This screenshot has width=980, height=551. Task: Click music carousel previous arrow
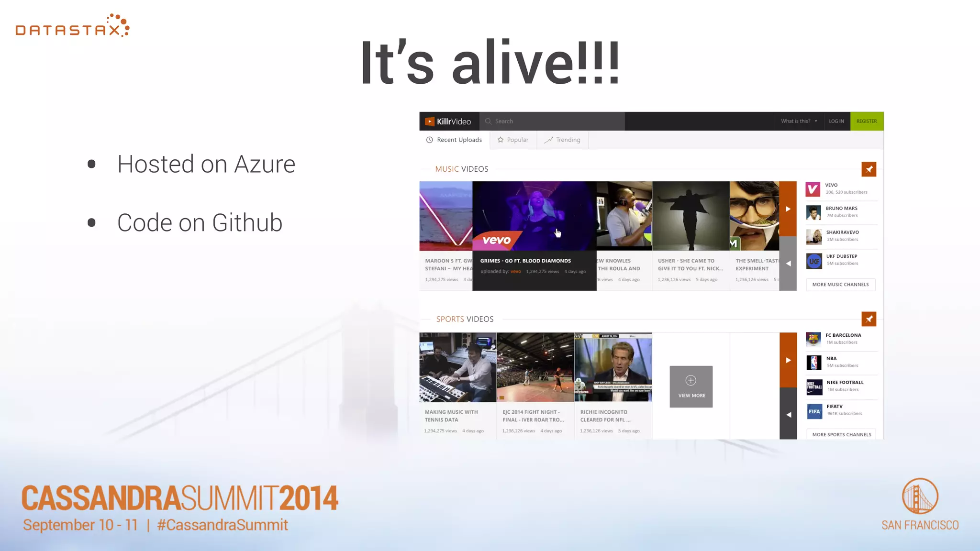(x=788, y=264)
